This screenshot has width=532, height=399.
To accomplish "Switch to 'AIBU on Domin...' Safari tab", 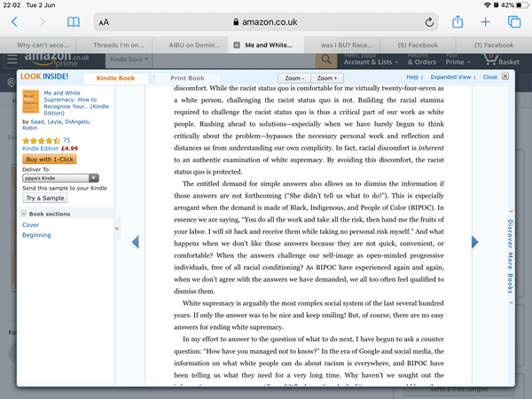I will tap(191, 45).
